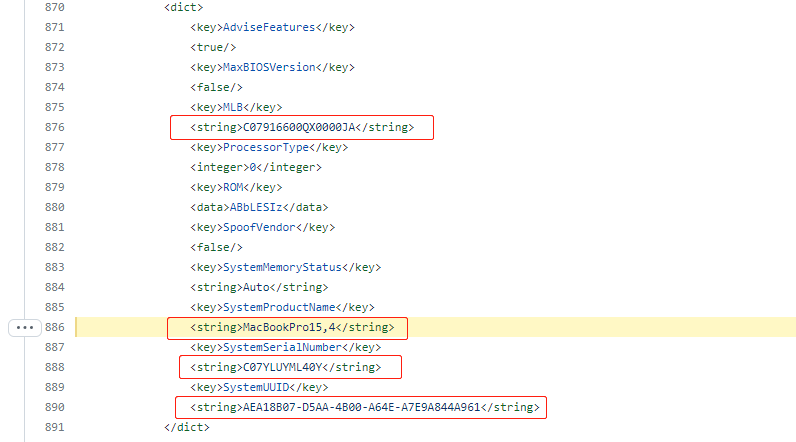Viewport: 796px width, 442px height.
Task: Select line number 872
Action: click(54, 47)
